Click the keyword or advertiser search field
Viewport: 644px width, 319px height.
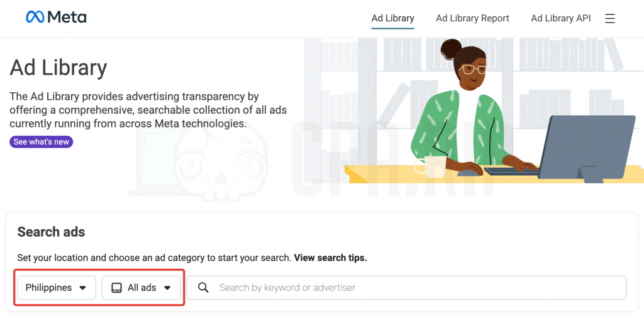click(407, 288)
